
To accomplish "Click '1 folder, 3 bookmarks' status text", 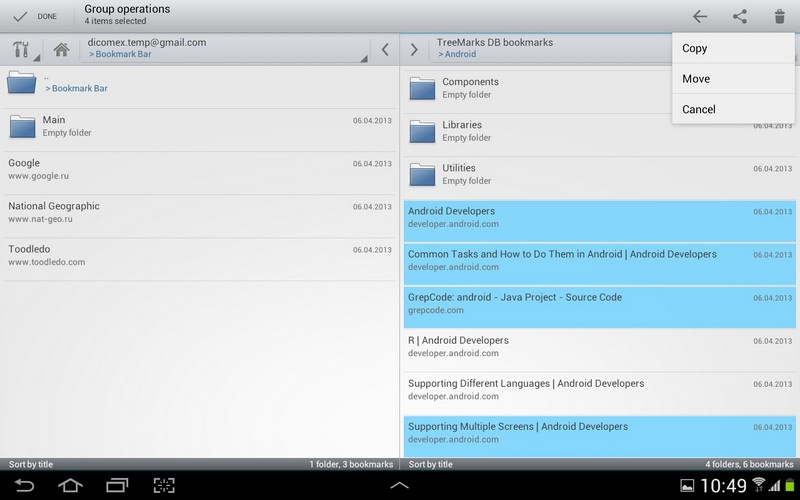I will point(351,464).
